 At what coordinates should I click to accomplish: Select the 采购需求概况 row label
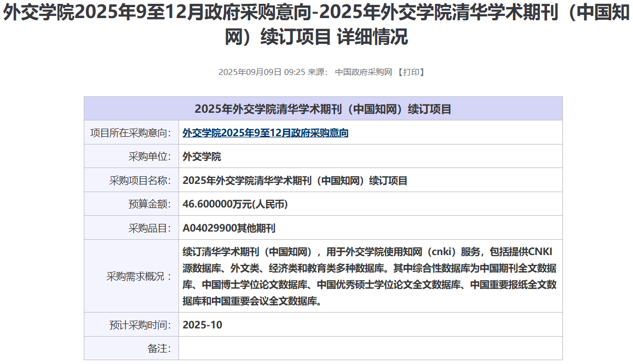(x=139, y=276)
